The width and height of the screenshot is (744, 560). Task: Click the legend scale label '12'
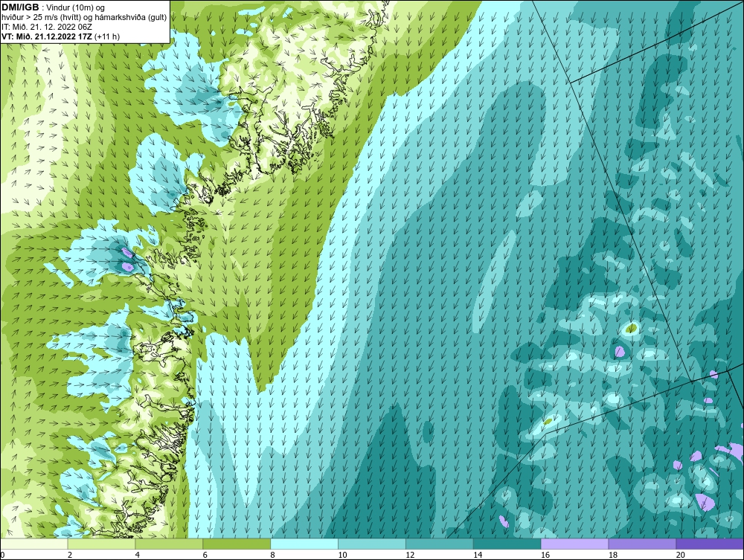pyautogui.click(x=410, y=555)
